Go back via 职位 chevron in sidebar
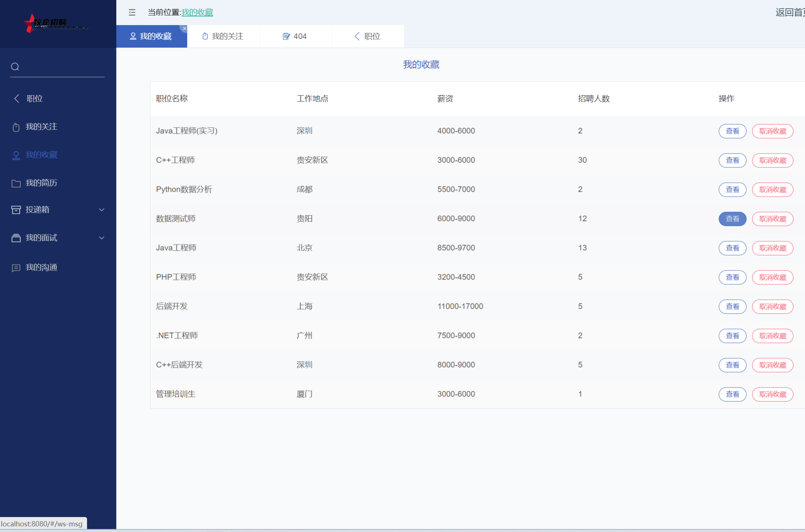The image size is (805, 532). (17, 98)
